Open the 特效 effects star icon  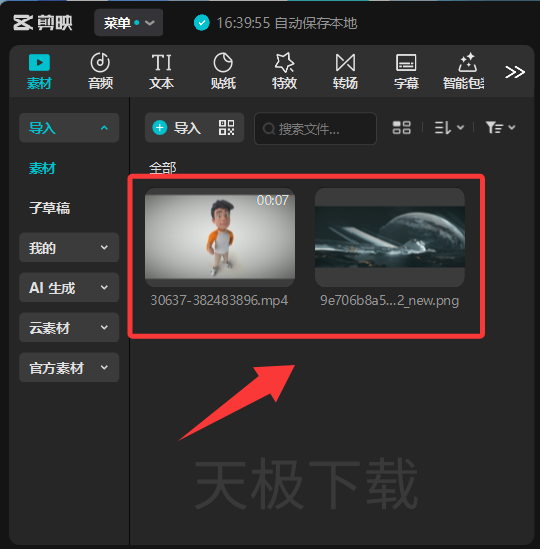click(284, 62)
